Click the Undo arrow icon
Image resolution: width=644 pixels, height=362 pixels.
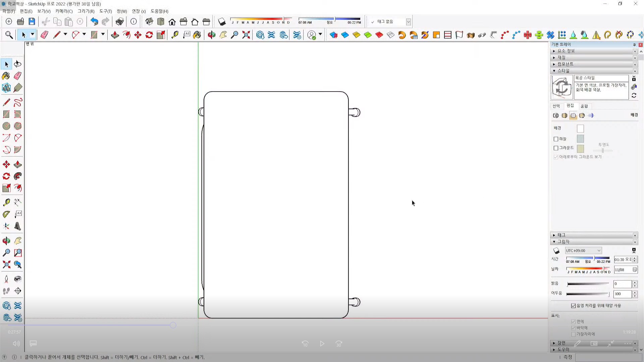pyautogui.click(x=94, y=22)
